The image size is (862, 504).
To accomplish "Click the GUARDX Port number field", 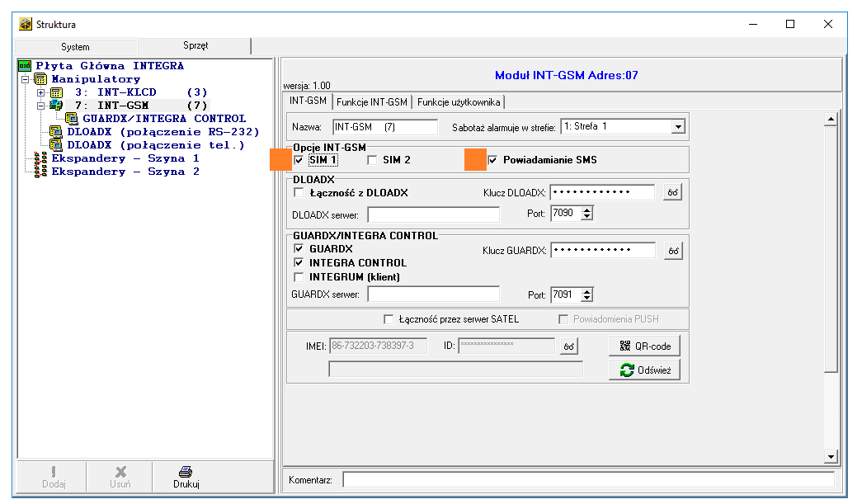I will [566, 294].
